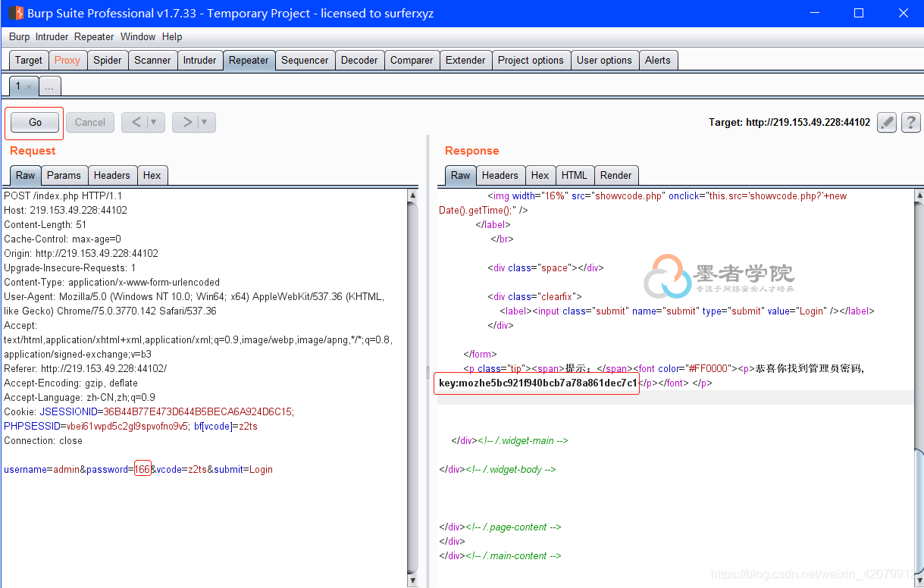Select the Repeater tool tab
The height and width of the screenshot is (588, 924).
[249, 61]
